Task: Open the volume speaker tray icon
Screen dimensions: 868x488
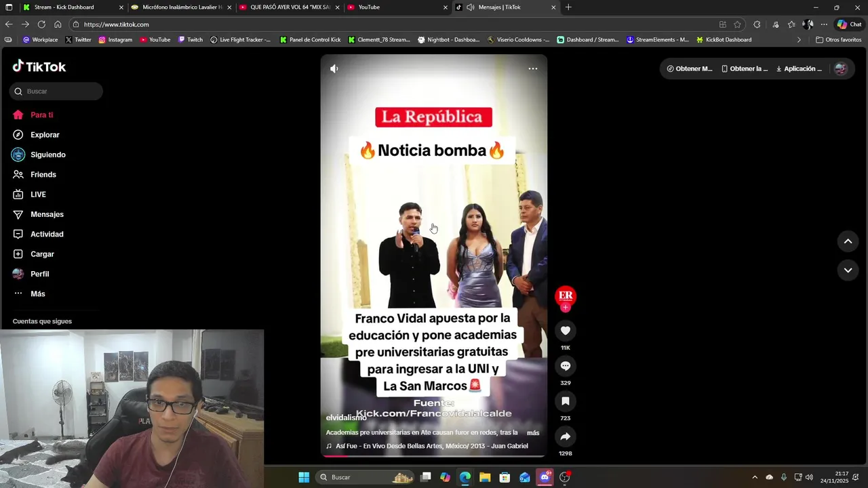Action: 809,477
